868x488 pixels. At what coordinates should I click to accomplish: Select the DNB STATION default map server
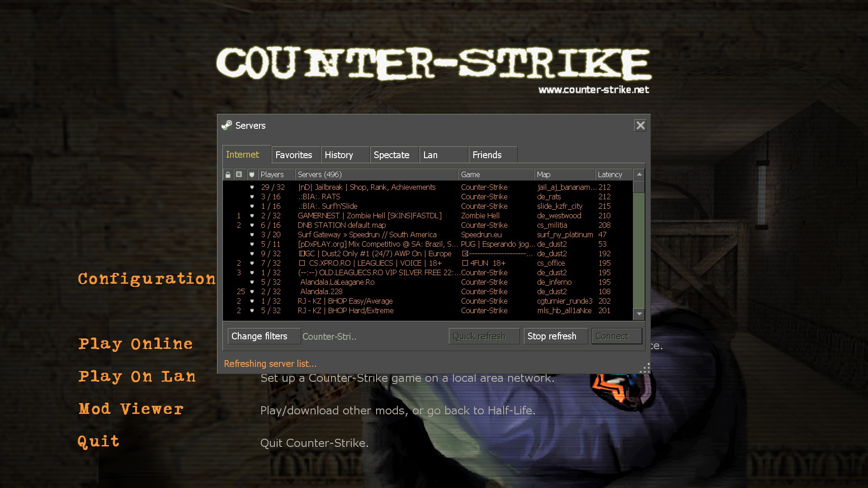(x=342, y=225)
